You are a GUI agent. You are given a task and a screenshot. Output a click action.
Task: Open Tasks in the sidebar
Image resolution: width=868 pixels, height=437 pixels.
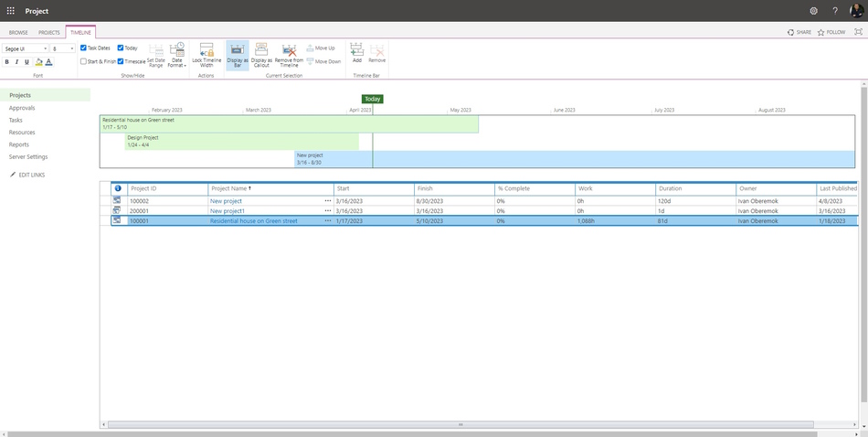click(x=16, y=120)
